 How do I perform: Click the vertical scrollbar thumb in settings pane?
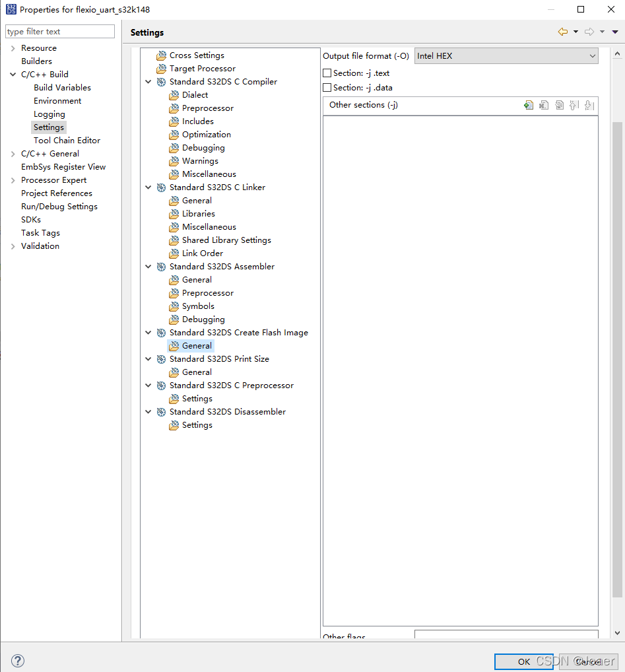click(x=617, y=360)
